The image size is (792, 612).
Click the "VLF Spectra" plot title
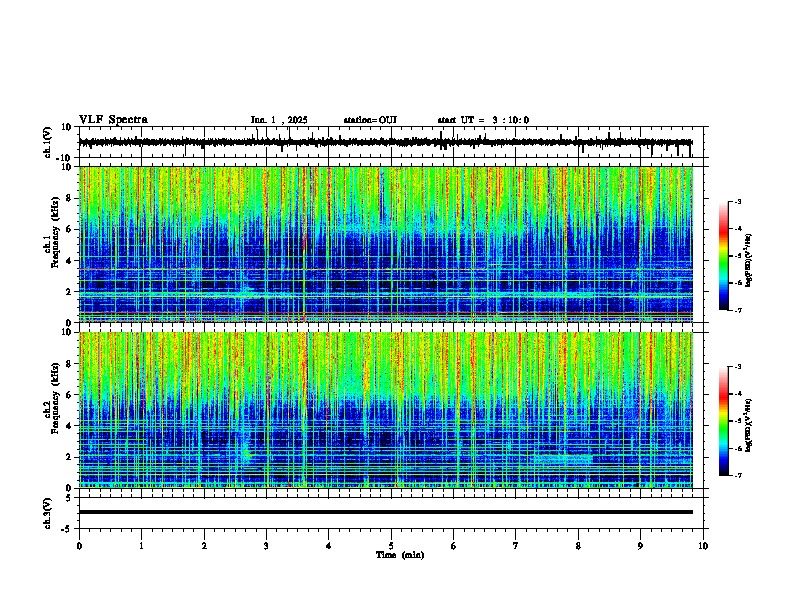pyautogui.click(x=113, y=120)
